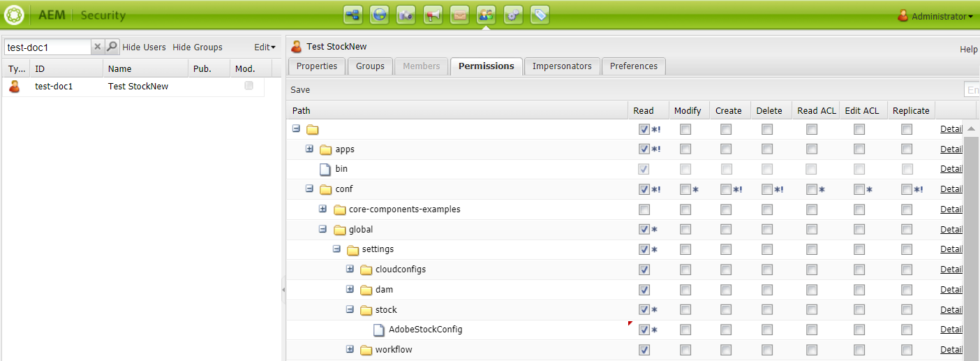Collapse the conf node
The image size is (980, 361).
[309, 189]
